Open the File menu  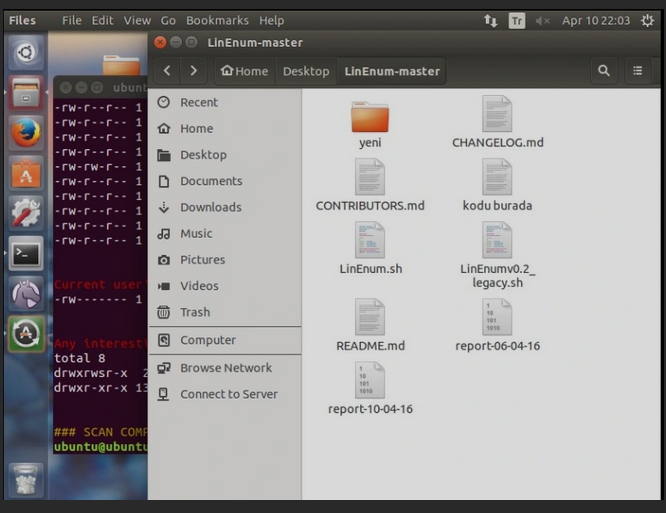click(x=71, y=20)
